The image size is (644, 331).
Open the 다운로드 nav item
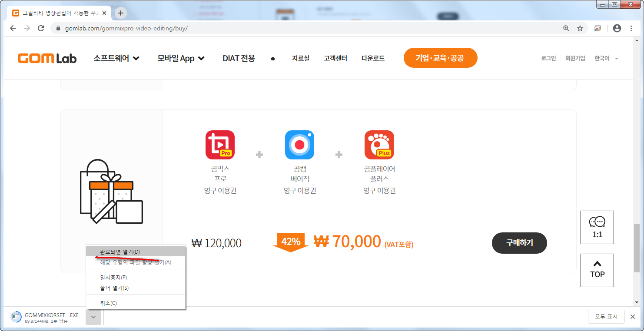[x=373, y=58]
